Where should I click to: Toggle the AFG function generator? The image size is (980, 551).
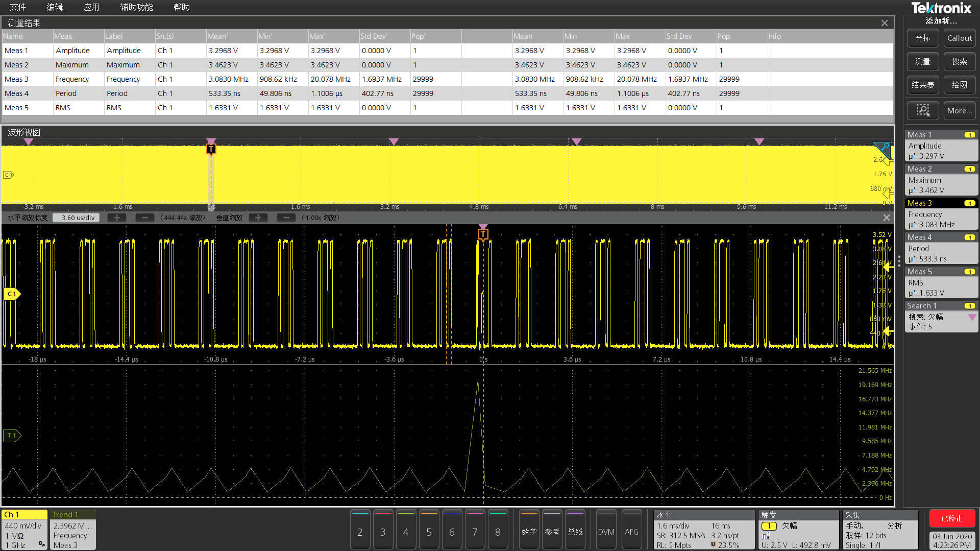631,530
